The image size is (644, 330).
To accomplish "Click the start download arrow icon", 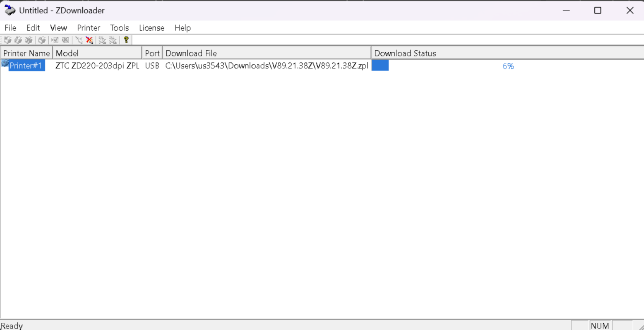I will pos(79,40).
